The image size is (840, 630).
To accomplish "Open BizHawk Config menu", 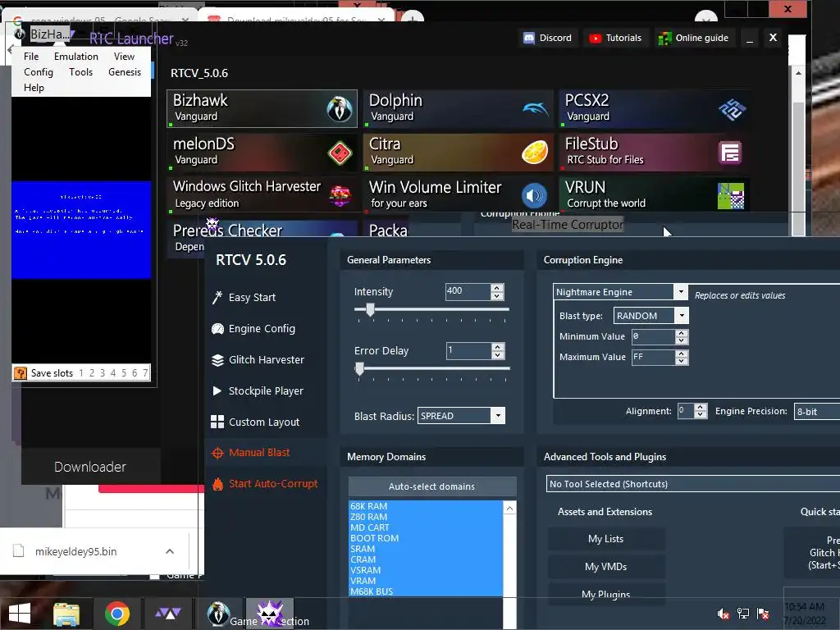I will click(38, 72).
